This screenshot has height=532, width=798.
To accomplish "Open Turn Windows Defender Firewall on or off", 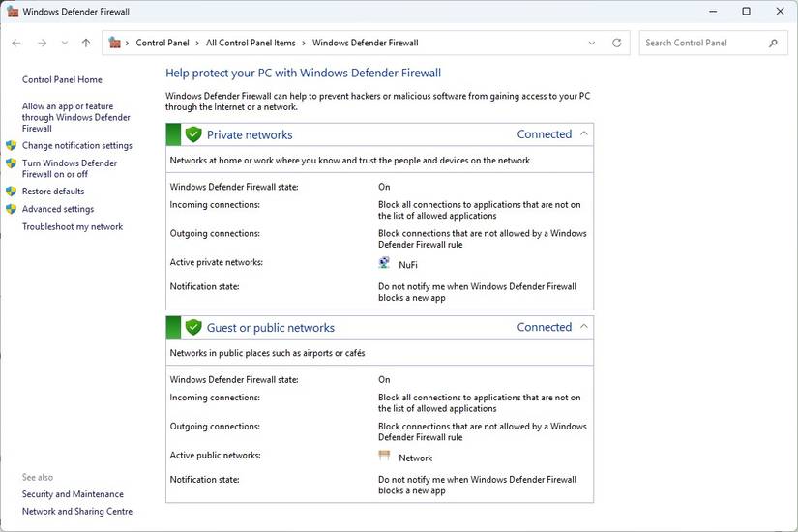I will (x=70, y=168).
